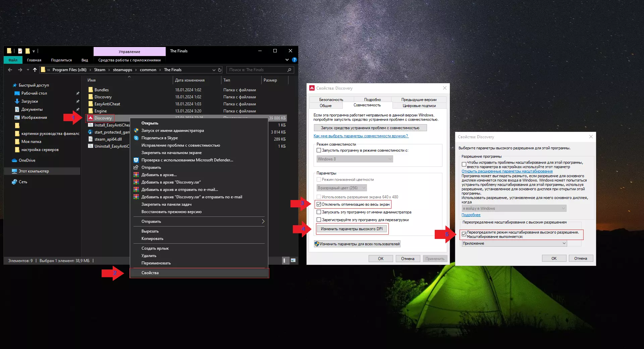This screenshot has height=349, width=644.
Task: Click the forward arrow in Explorer navigation
Action: (20, 70)
